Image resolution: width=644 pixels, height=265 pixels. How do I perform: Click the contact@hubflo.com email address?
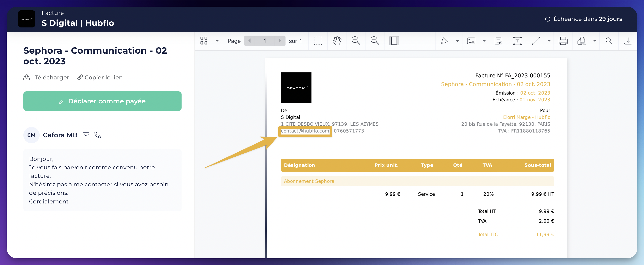pyautogui.click(x=305, y=131)
